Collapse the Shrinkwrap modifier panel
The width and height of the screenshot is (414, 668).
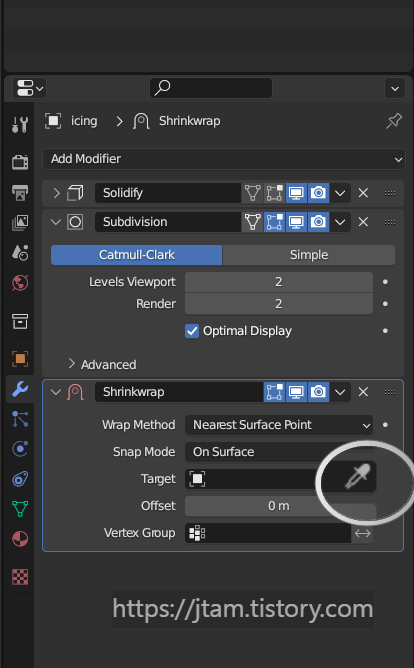(x=56, y=392)
